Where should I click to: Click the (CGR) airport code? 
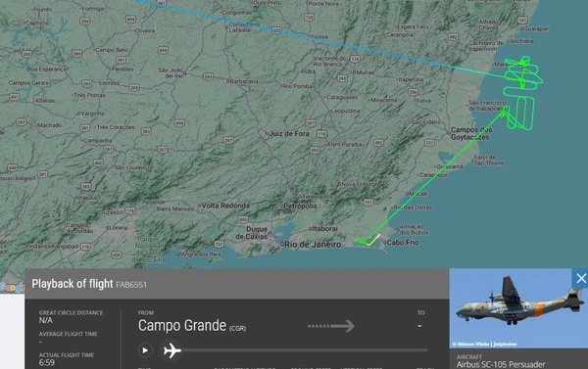(238, 328)
